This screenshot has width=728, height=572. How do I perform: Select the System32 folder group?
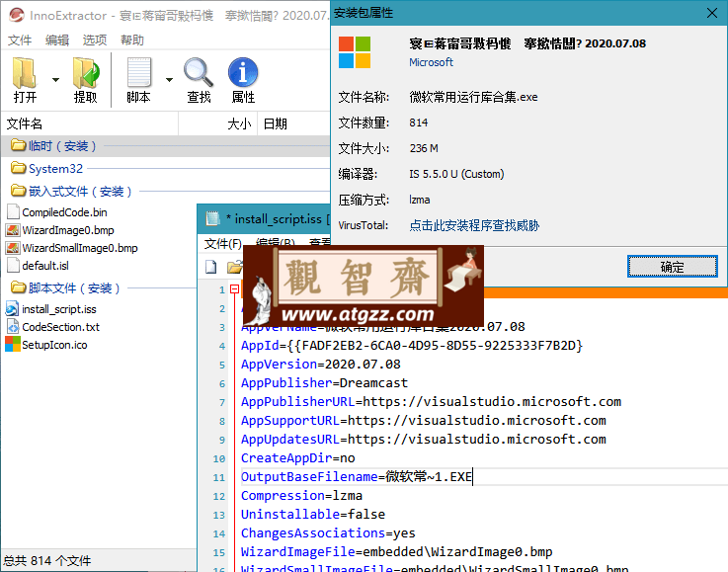[165, 168]
